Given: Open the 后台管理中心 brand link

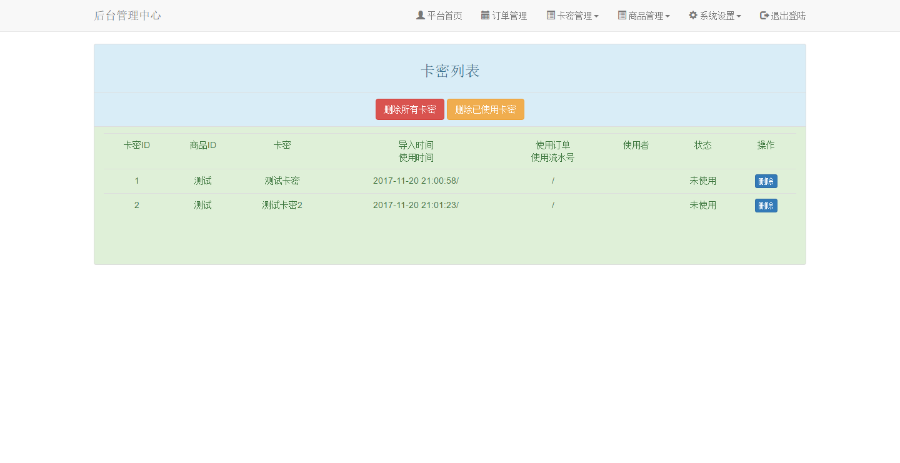Looking at the screenshot, I should coord(127,15).
